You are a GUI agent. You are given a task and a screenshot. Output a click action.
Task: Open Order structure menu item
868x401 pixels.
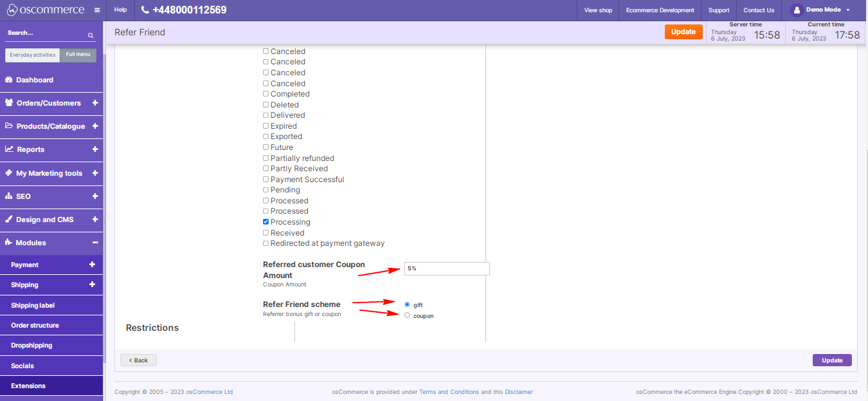tap(51, 325)
